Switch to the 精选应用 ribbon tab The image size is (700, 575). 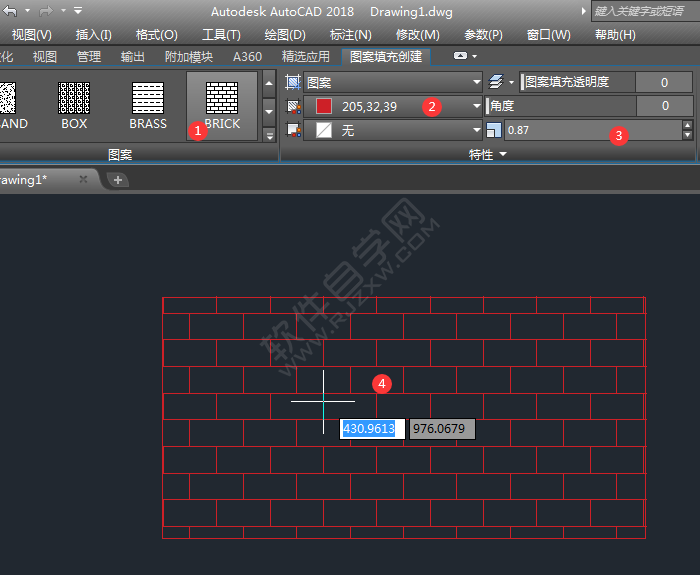point(305,57)
